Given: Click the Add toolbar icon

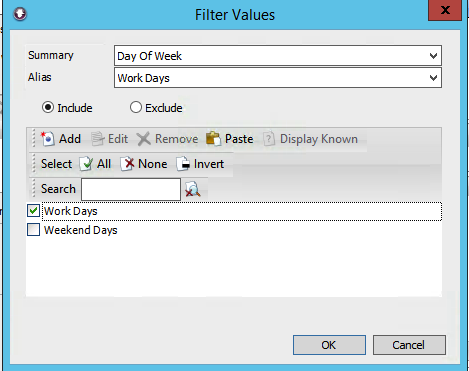Looking at the screenshot, I should [x=48, y=139].
